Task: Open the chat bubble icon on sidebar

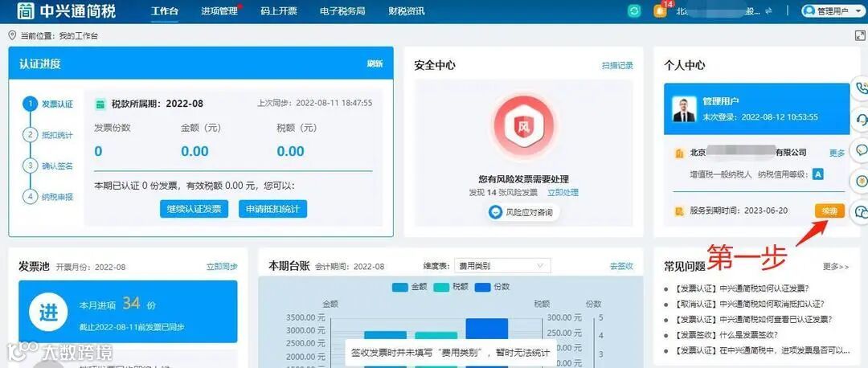Action: point(862,149)
